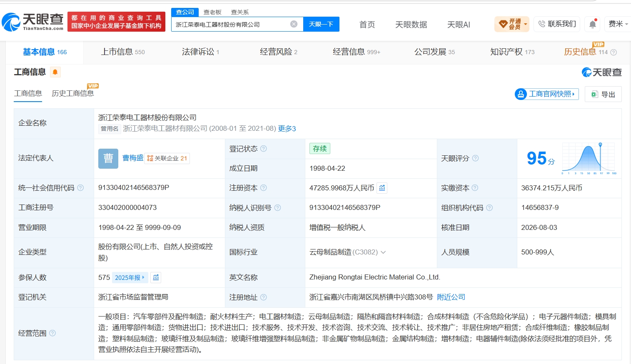Viewport: 631px width, 364px height.
Task: Click credit code 91330402146568379P under 统一社会信用代码
Action: [x=134, y=187]
